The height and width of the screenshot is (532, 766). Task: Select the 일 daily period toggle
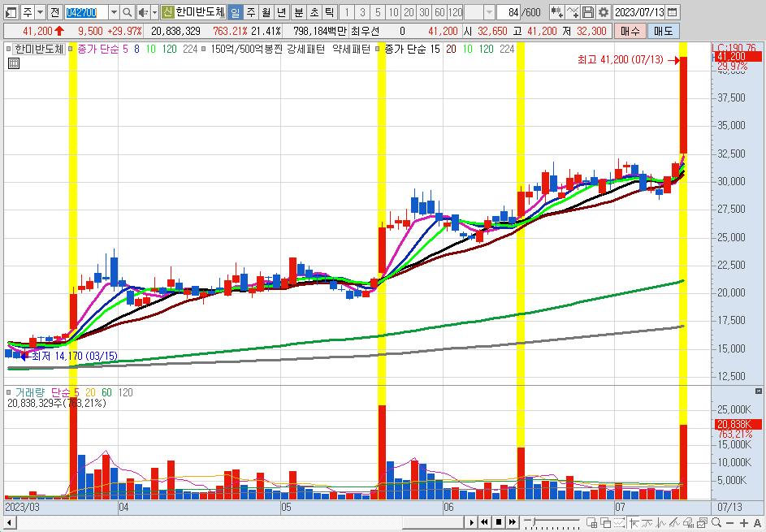[236, 12]
